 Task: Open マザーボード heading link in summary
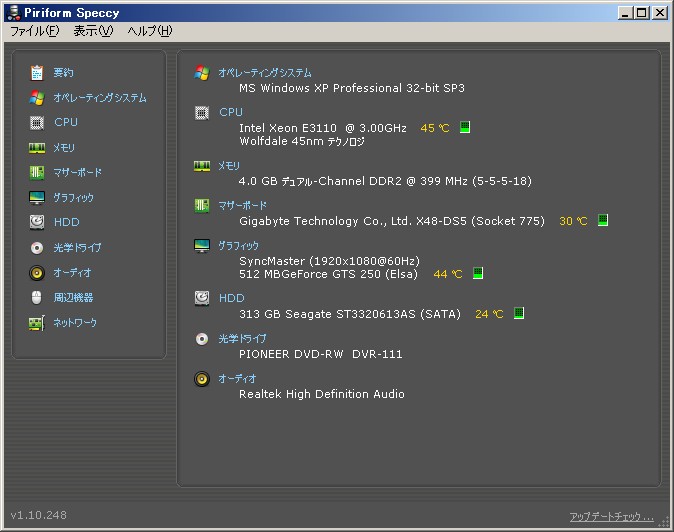[x=242, y=205]
